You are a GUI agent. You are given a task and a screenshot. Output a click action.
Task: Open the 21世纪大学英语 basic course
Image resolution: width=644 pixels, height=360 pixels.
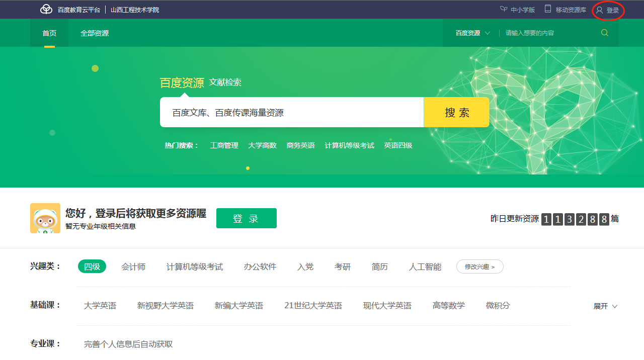(x=313, y=306)
